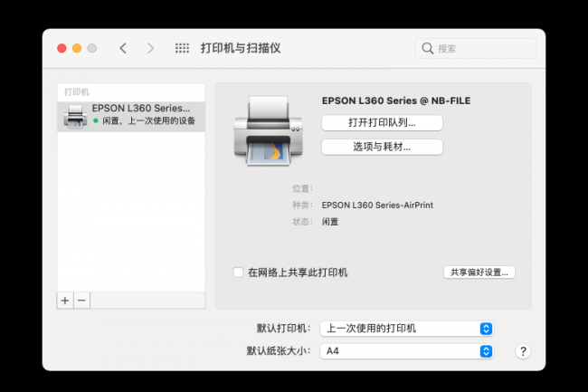Image resolution: width=588 pixels, height=392 pixels.
Task: Click the 打印机 list header
Action: click(x=77, y=92)
